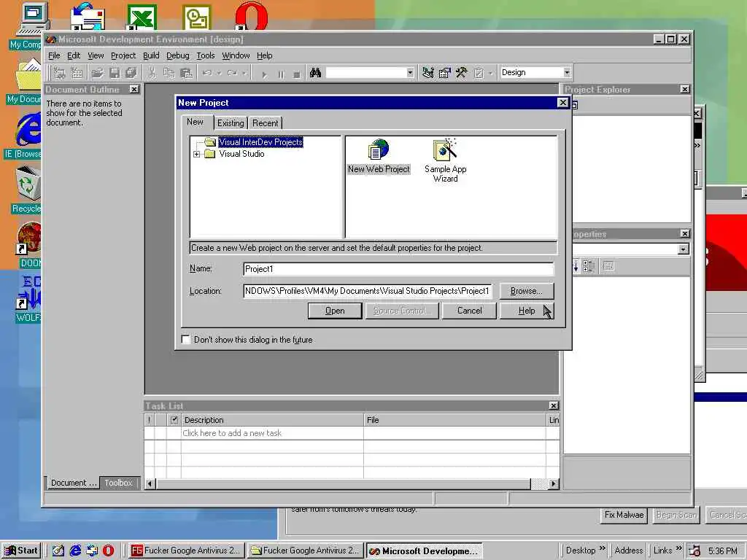Click the Save toolbar icon
The height and width of the screenshot is (560, 747).
(x=115, y=73)
